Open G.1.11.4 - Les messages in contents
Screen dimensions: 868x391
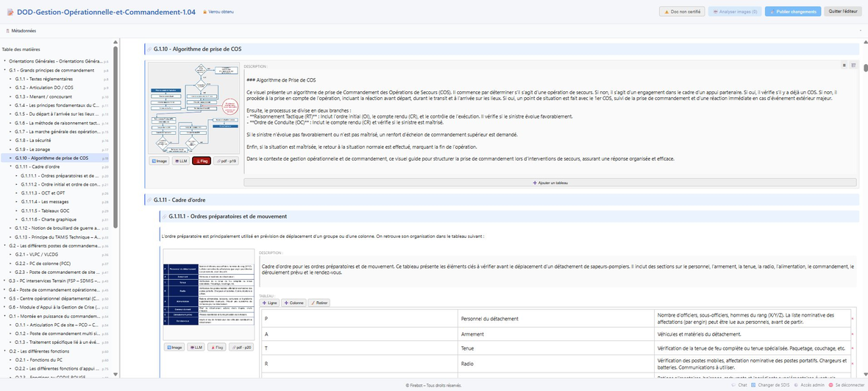click(x=42, y=202)
